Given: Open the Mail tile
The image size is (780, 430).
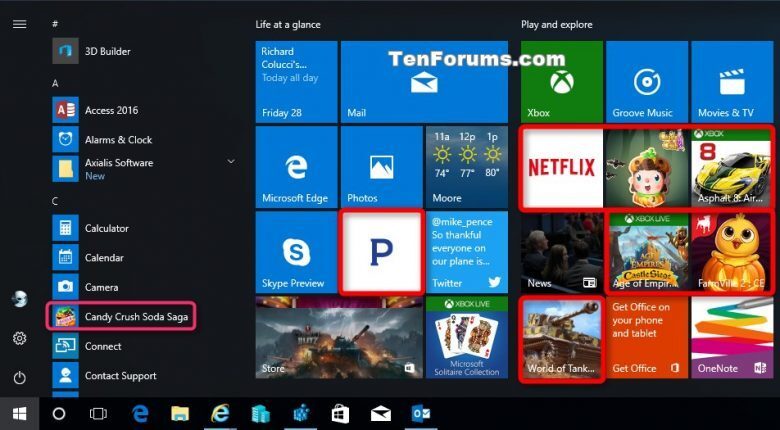Looking at the screenshot, I should coord(381,82).
